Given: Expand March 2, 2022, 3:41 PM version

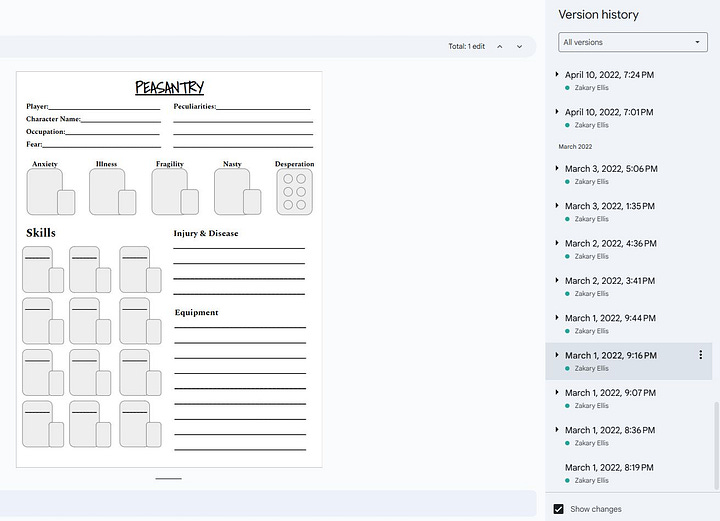Looking at the screenshot, I should [557, 280].
